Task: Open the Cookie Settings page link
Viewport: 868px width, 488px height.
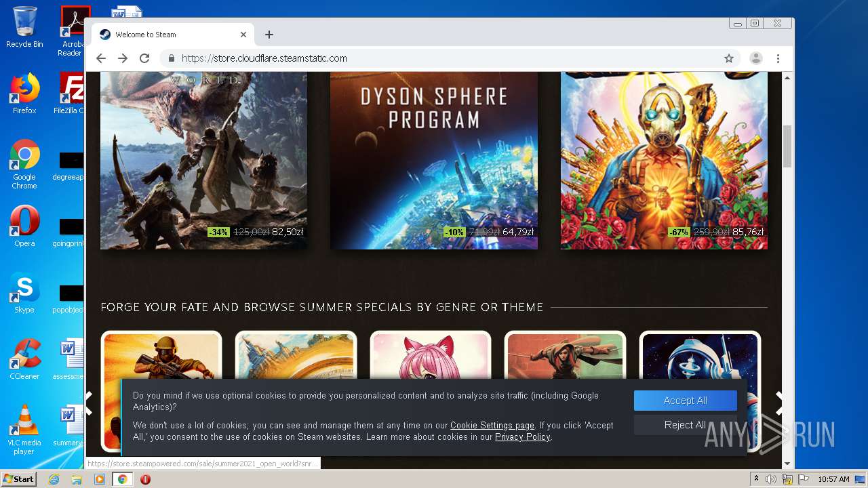Action: [492, 426]
